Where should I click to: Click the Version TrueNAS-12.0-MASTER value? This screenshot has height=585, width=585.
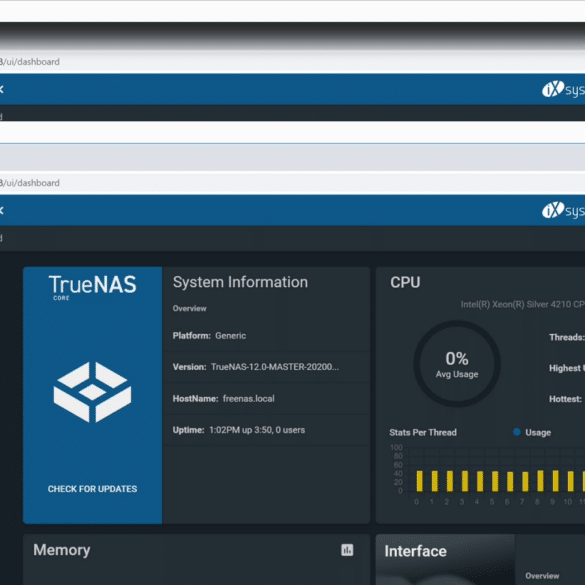click(275, 367)
